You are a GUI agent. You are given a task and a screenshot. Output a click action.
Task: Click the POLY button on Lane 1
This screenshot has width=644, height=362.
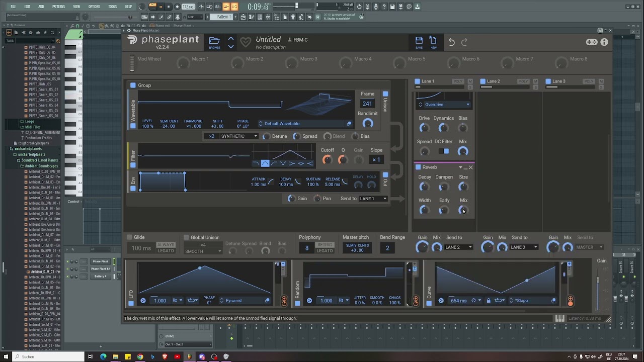point(458,81)
